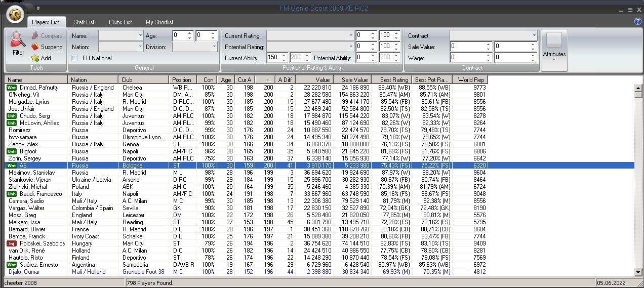Click the Unh badge next to Bigfoot
Viewport: 644px width, 288px height.
coord(11,151)
